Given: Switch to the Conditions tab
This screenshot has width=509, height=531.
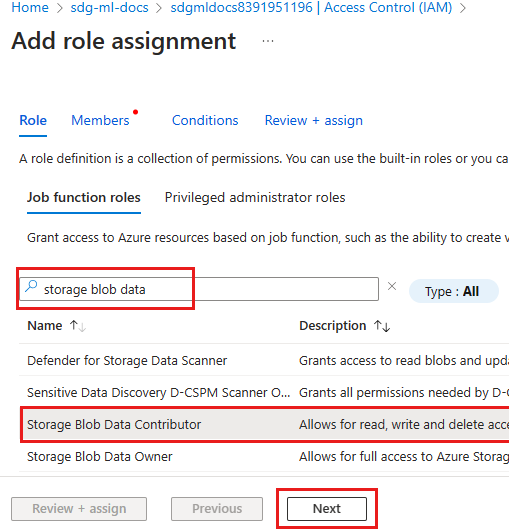Looking at the screenshot, I should tap(205, 121).
